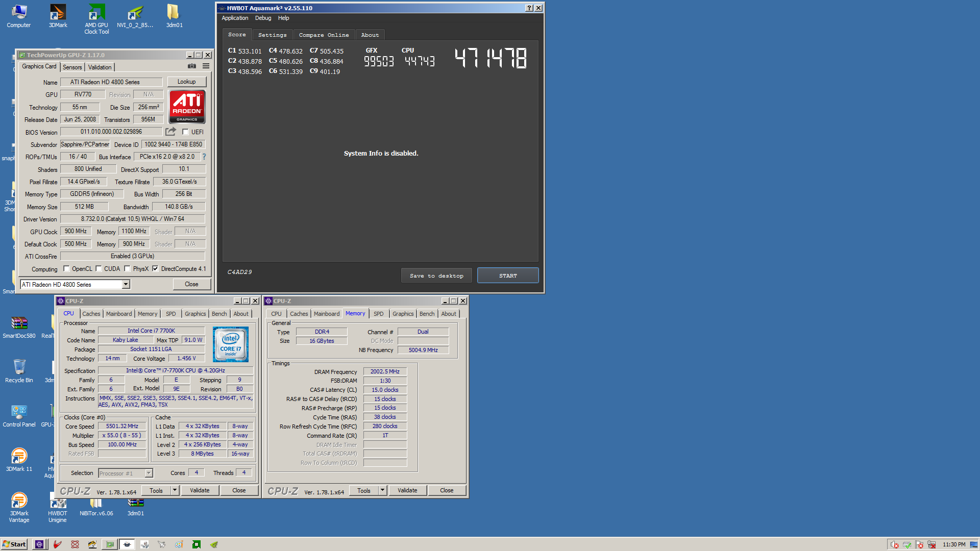Click Validate in the left CPU-Z window
Image resolution: width=980 pixels, height=551 pixels.
tap(200, 490)
